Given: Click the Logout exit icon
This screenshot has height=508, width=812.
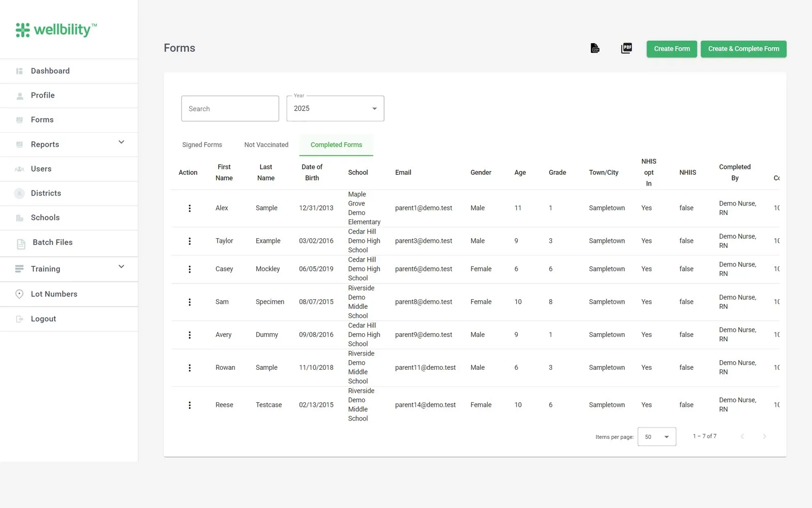Looking at the screenshot, I should click(x=19, y=319).
